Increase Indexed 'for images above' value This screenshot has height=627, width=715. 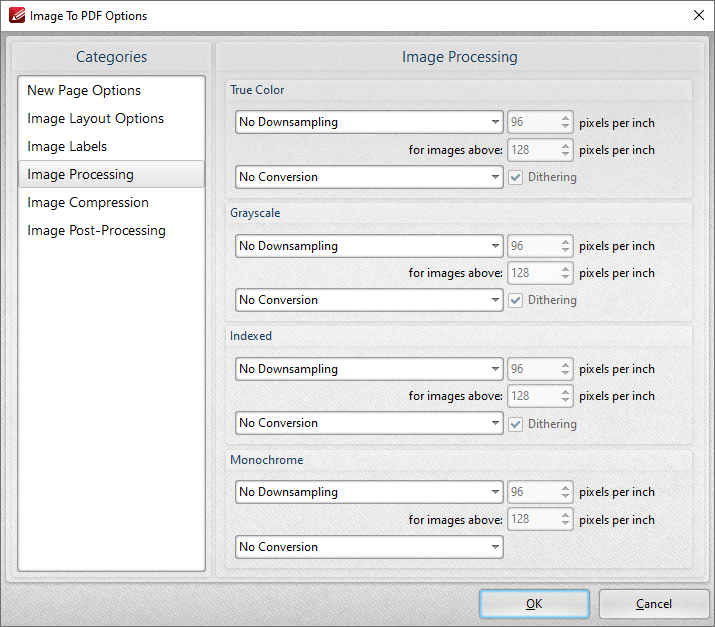(565, 392)
